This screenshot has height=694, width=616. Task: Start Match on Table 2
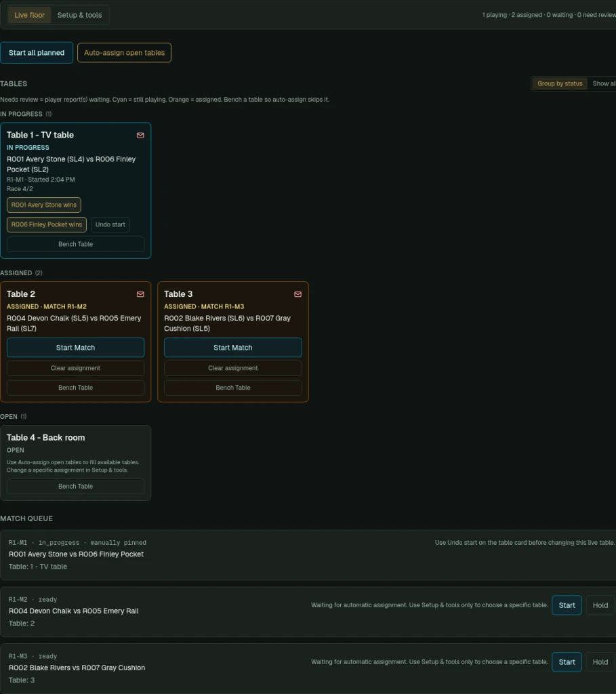(76, 348)
